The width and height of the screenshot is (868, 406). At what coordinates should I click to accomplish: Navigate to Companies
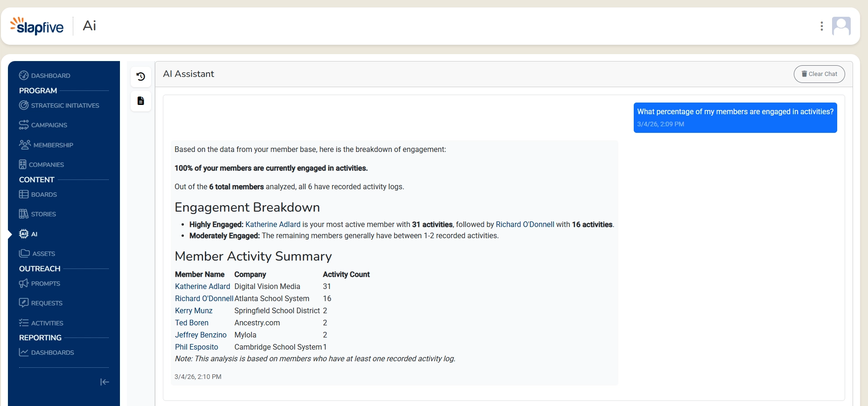[x=42, y=165]
